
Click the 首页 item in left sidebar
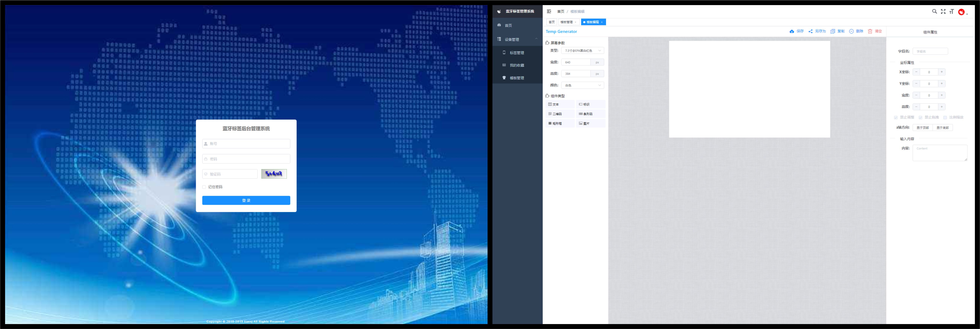(517, 25)
